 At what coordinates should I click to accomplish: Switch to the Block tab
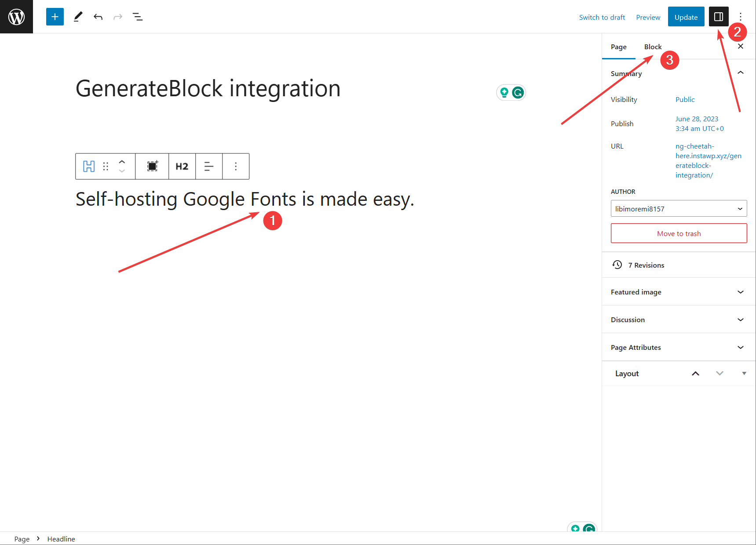point(653,47)
